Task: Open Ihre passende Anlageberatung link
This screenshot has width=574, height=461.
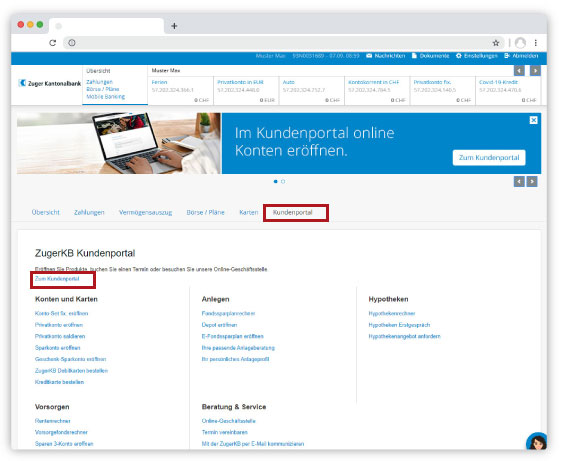Action: click(x=238, y=348)
